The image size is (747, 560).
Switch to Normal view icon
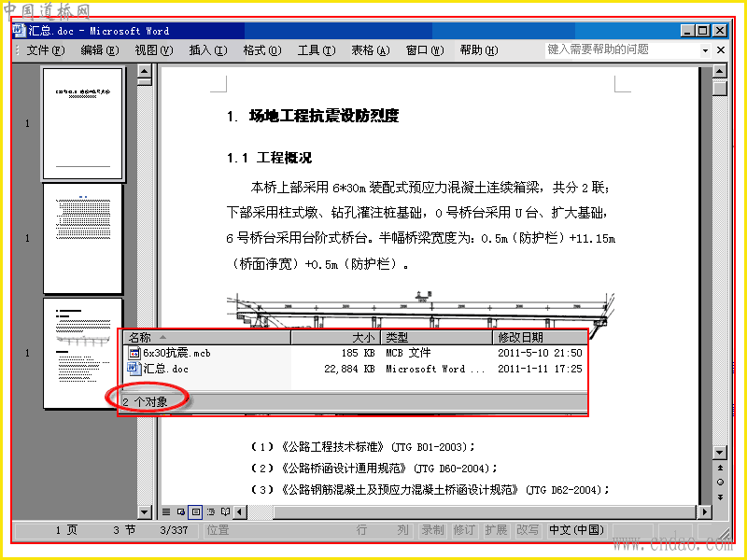tap(166, 511)
